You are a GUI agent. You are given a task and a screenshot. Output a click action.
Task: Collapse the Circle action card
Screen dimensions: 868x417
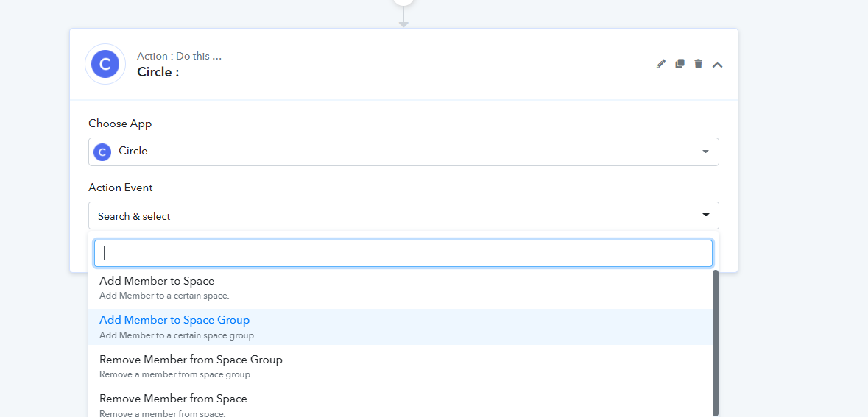click(x=717, y=65)
